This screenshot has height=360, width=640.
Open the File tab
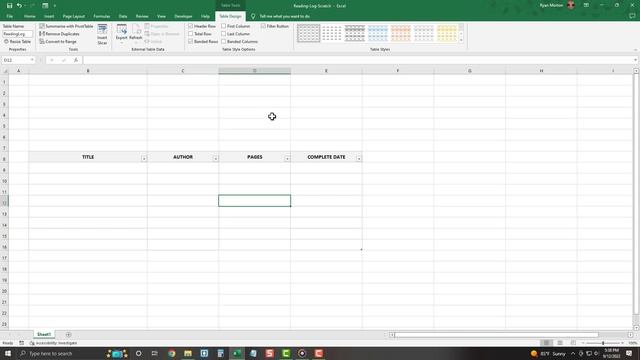(x=9, y=16)
